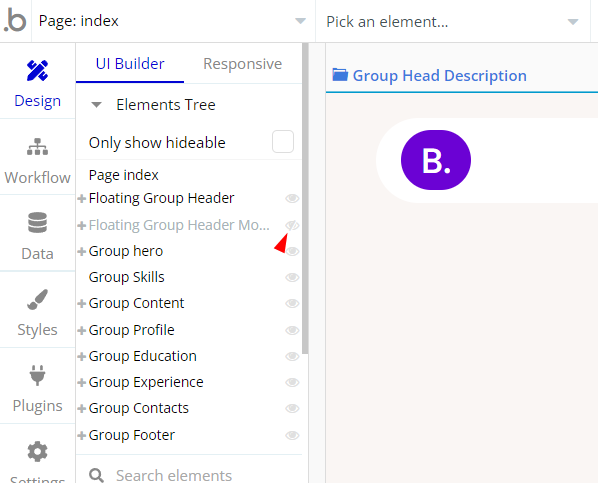Collapse the Elements Tree section
Image resolution: width=598 pixels, height=483 pixels.
tap(96, 105)
